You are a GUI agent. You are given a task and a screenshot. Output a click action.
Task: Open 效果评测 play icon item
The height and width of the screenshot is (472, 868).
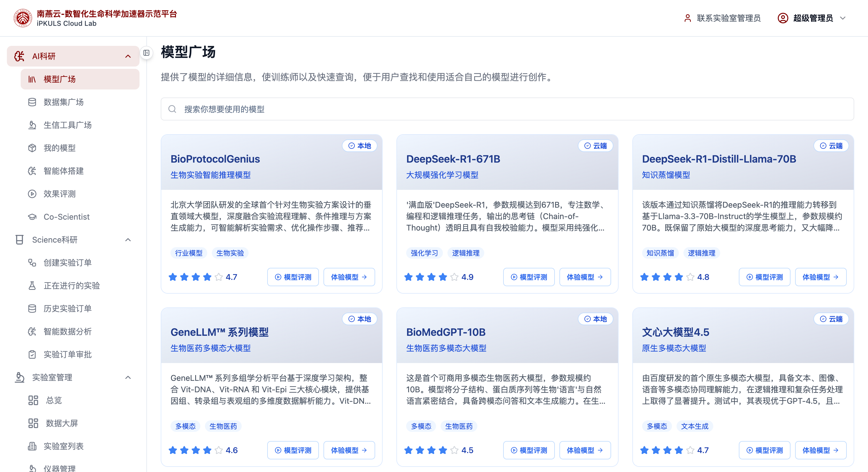(x=32, y=194)
